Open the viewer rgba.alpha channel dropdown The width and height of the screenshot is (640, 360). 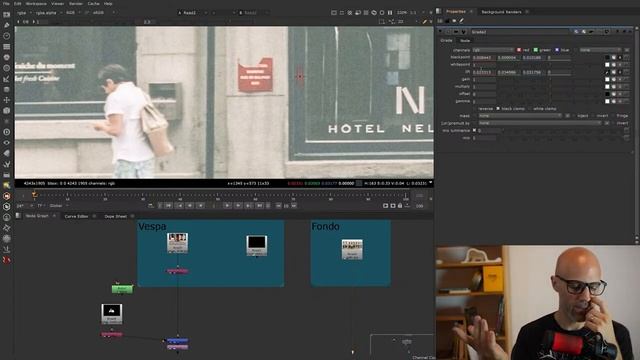coord(48,13)
